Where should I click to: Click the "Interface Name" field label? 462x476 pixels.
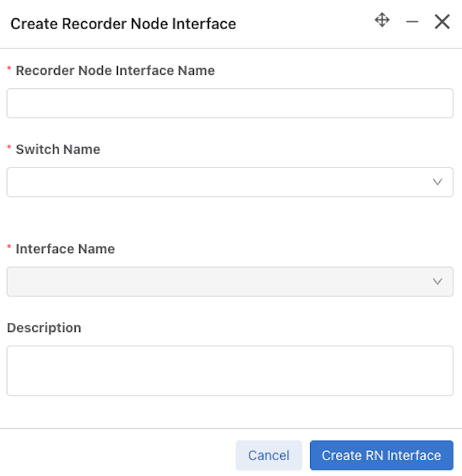(66, 249)
